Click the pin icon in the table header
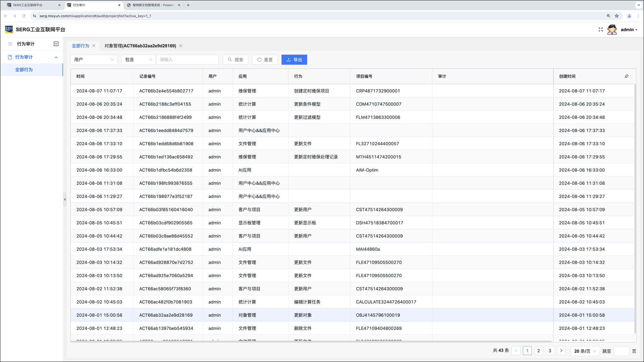The width and height of the screenshot is (644, 362). tap(626, 76)
